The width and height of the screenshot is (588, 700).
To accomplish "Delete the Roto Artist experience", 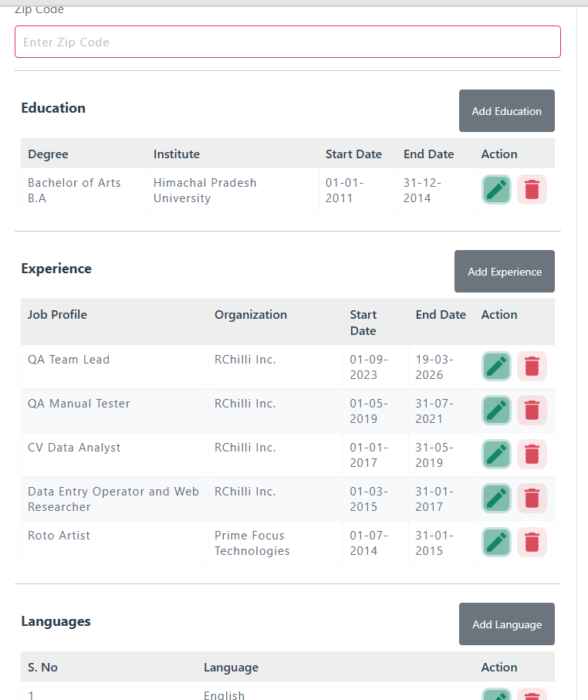I will [x=532, y=542].
